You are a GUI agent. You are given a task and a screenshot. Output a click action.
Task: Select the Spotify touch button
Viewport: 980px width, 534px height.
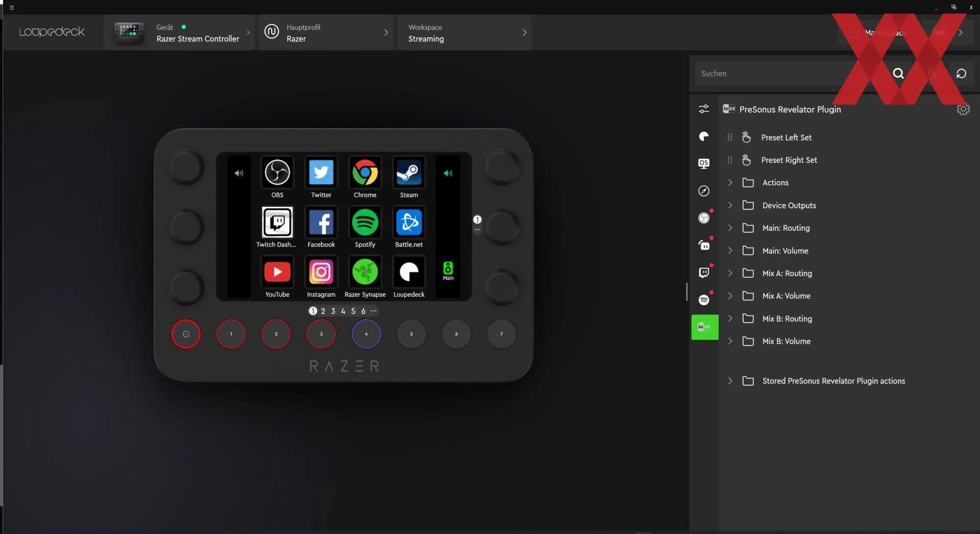[365, 222]
